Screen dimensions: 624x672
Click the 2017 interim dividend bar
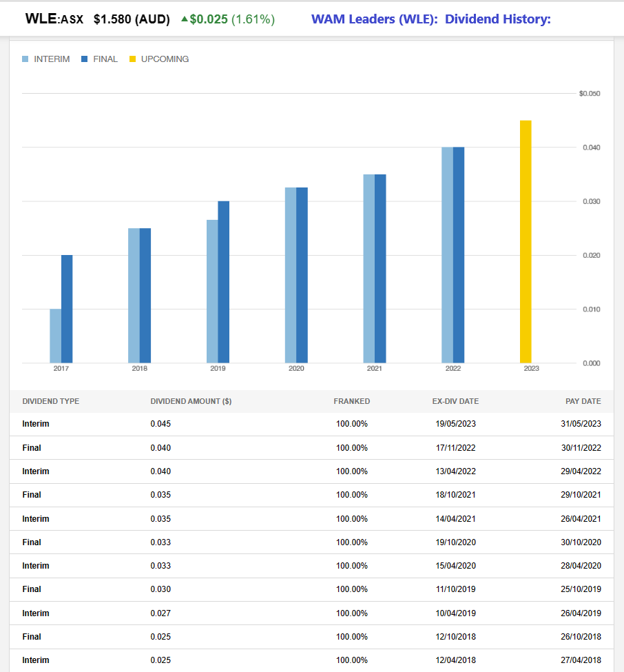(x=55, y=336)
